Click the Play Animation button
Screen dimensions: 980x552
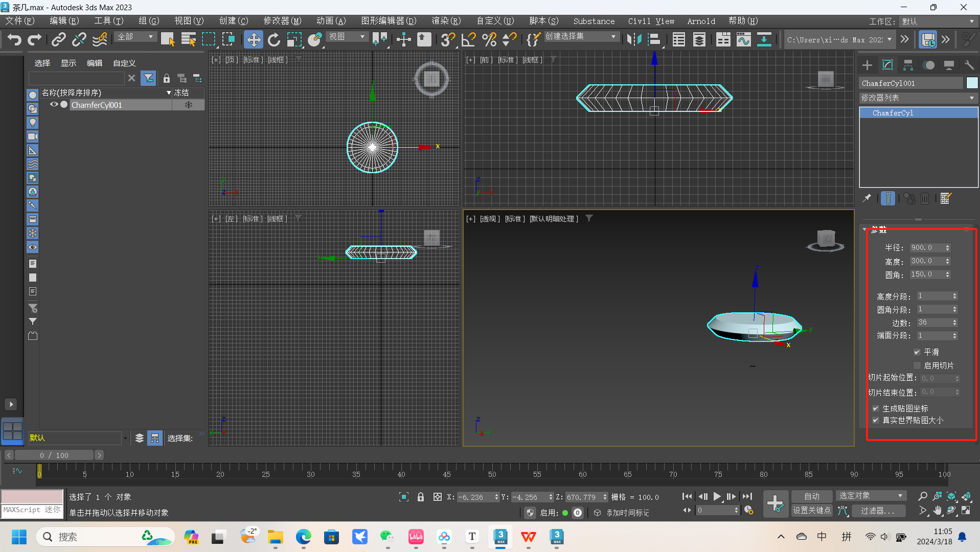coord(717,496)
